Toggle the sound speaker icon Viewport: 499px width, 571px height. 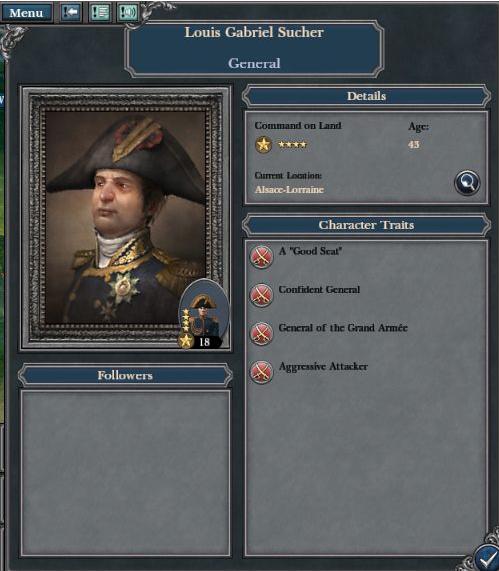point(128,12)
